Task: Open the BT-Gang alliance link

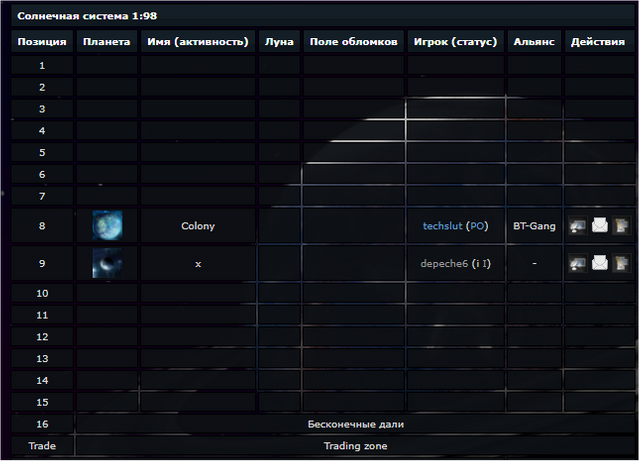Action: 534,226
